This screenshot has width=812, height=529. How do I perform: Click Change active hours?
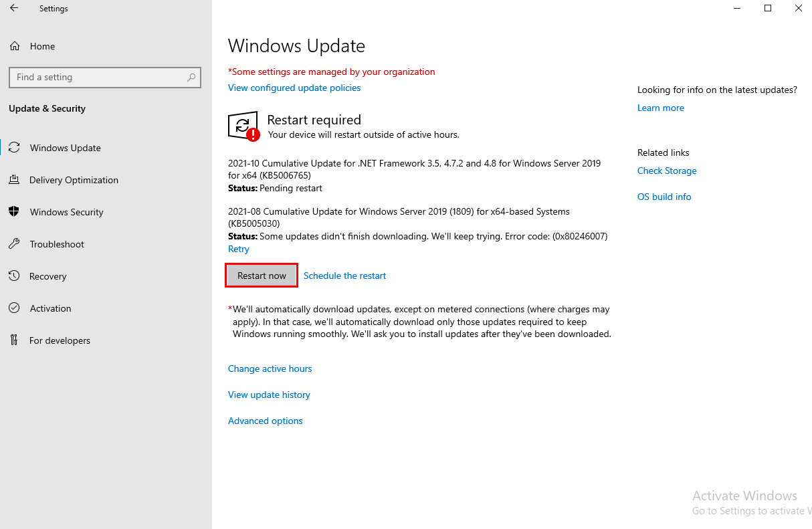click(x=270, y=368)
